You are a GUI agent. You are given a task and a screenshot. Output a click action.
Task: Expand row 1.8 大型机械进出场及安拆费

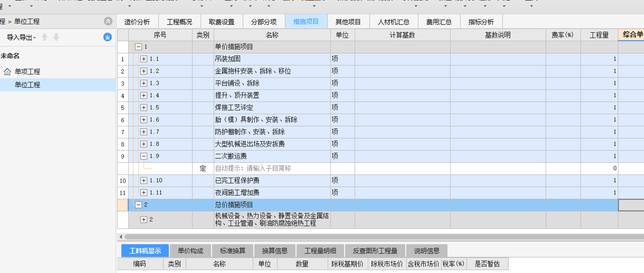point(144,144)
